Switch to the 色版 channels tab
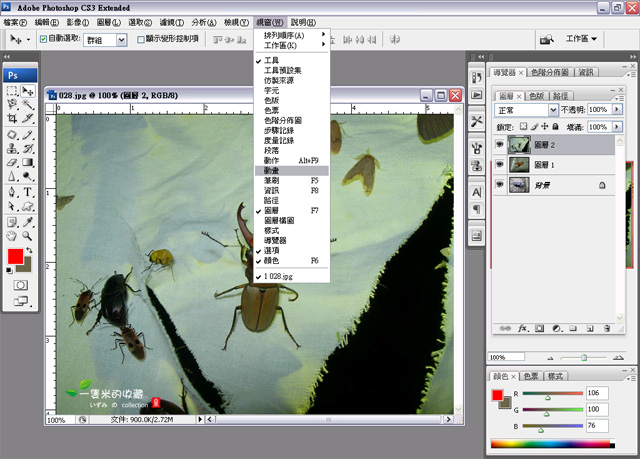 click(x=535, y=95)
